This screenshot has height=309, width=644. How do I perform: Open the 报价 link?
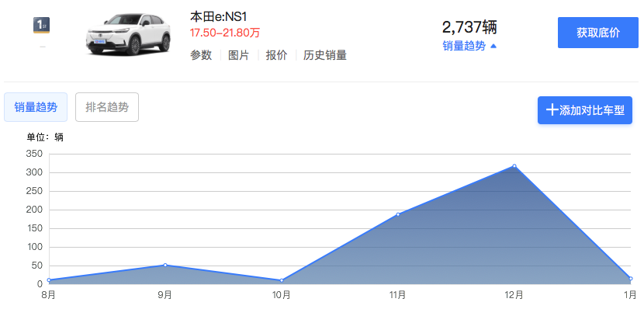[x=276, y=55]
